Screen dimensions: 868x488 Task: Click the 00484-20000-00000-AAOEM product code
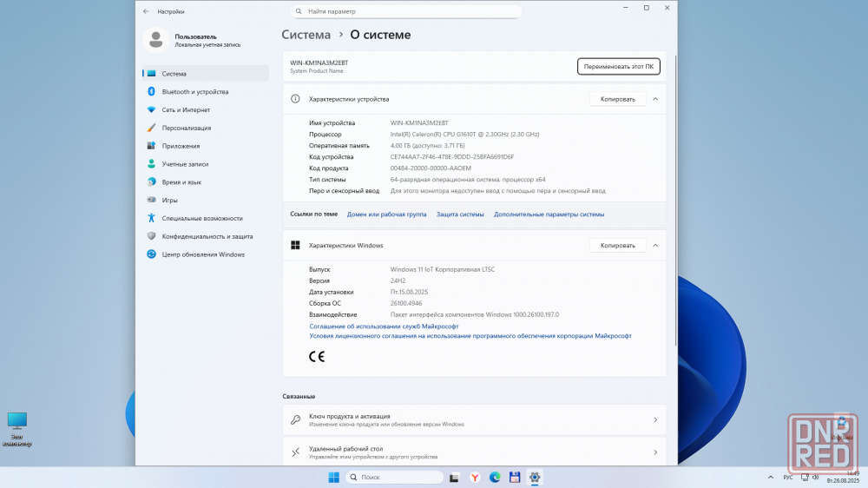coord(431,168)
